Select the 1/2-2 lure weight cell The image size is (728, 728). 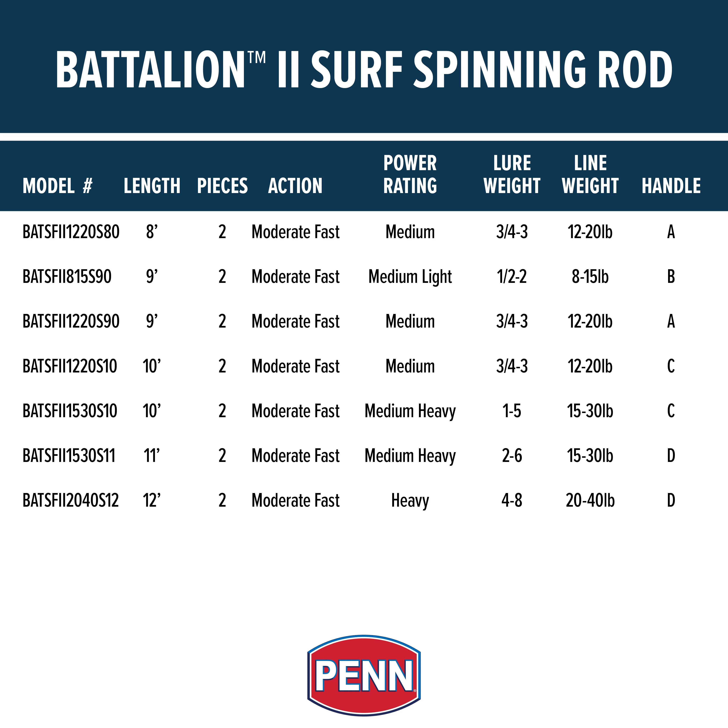pyautogui.click(x=512, y=277)
